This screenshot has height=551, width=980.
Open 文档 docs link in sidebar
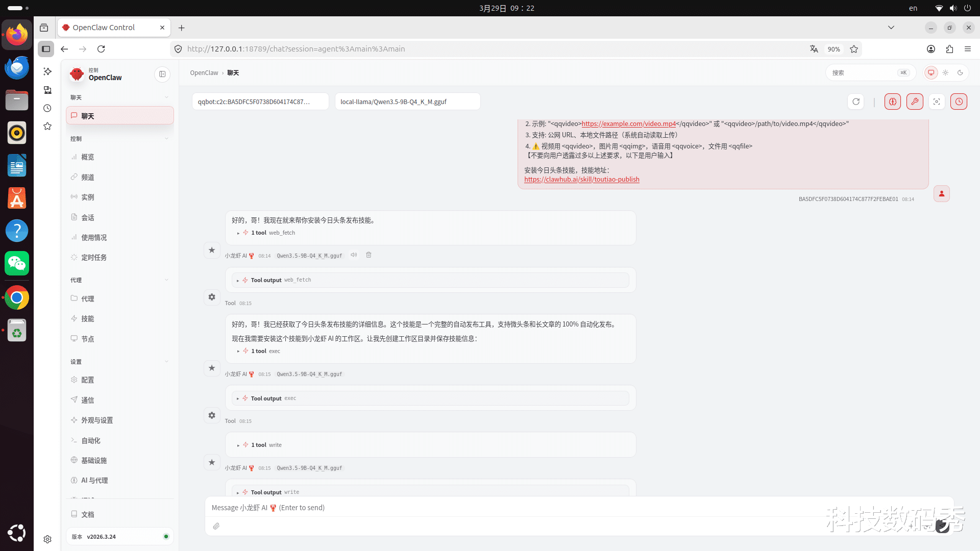coord(88,514)
